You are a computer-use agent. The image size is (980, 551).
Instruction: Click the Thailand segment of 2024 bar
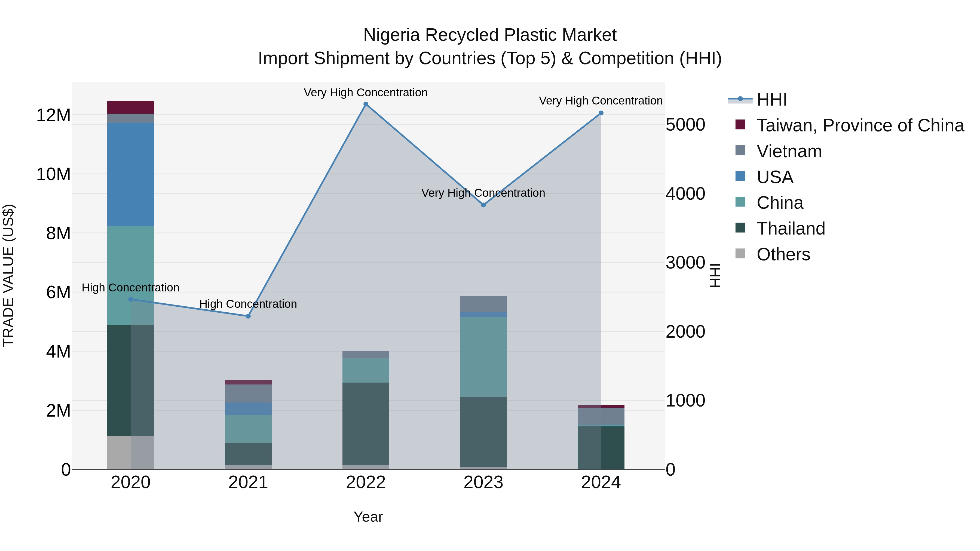601,448
